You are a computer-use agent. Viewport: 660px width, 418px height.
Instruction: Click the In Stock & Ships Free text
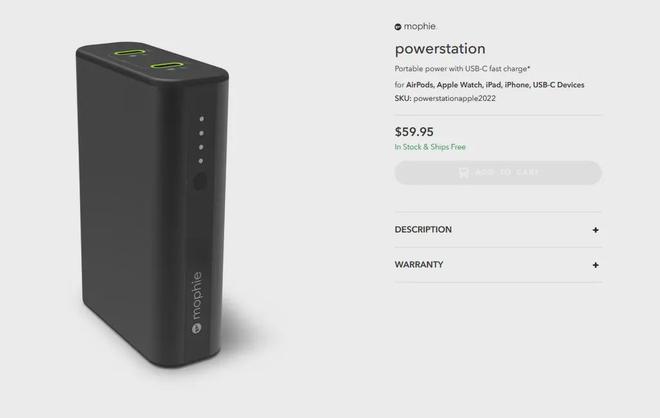click(x=430, y=147)
